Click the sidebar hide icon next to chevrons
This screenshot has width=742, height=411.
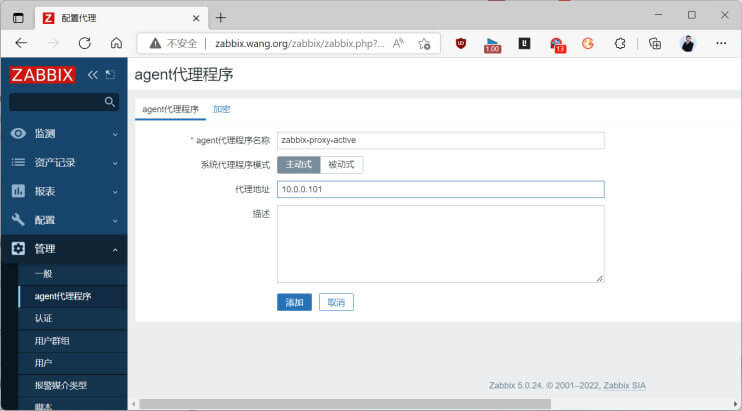click(x=110, y=75)
